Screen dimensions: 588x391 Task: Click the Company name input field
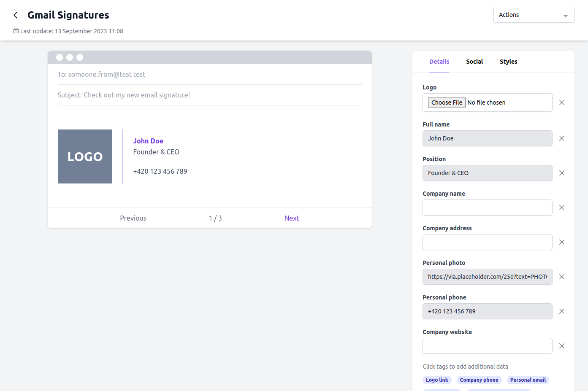click(487, 208)
